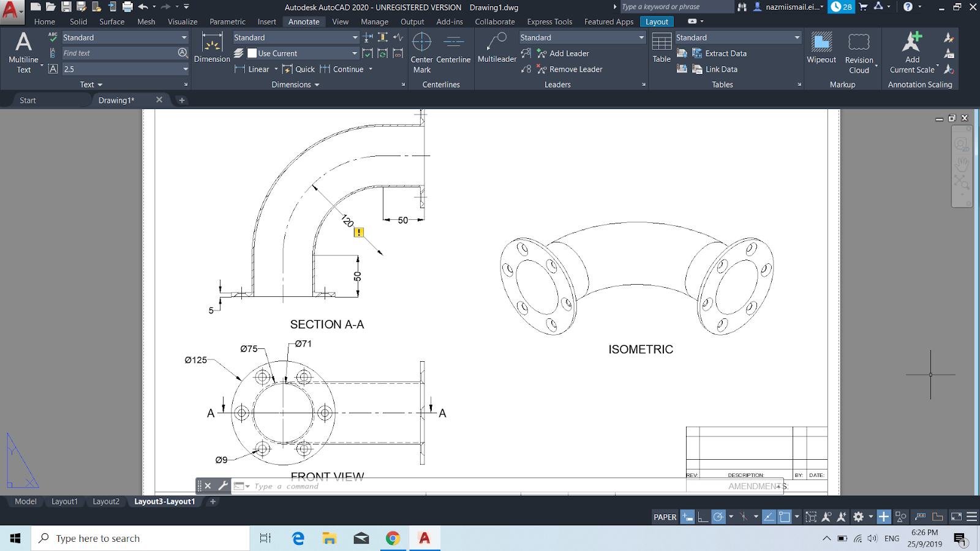Click Remove Leader button
The height and width of the screenshot is (551, 980).
coord(570,69)
